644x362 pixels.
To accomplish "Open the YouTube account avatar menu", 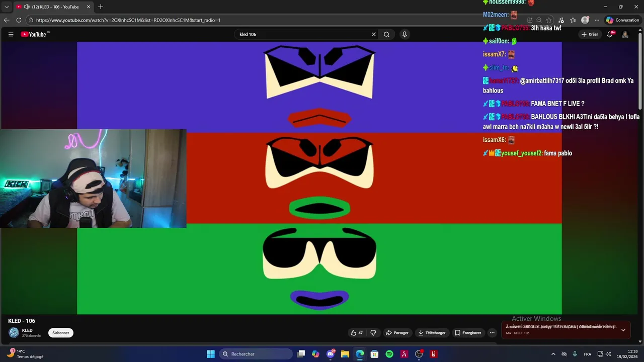I will click(x=625, y=34).
